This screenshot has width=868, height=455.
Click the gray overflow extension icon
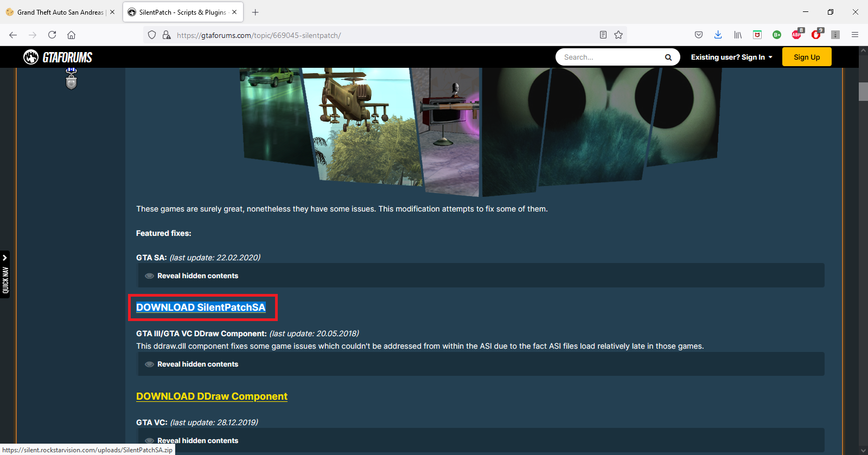pos(835,35)
